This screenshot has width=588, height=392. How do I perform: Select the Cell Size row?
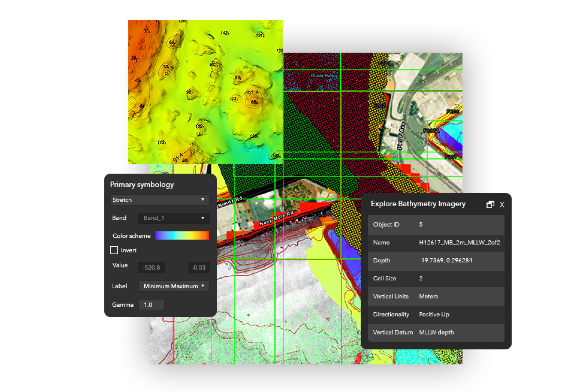[x=436, y=278]
